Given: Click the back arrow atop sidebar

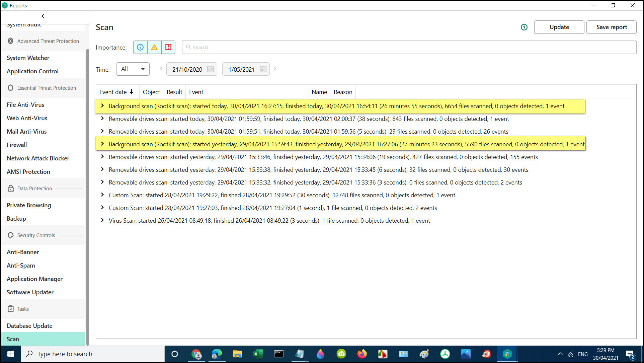Looking at the screenshot, I should coord(43,16).
